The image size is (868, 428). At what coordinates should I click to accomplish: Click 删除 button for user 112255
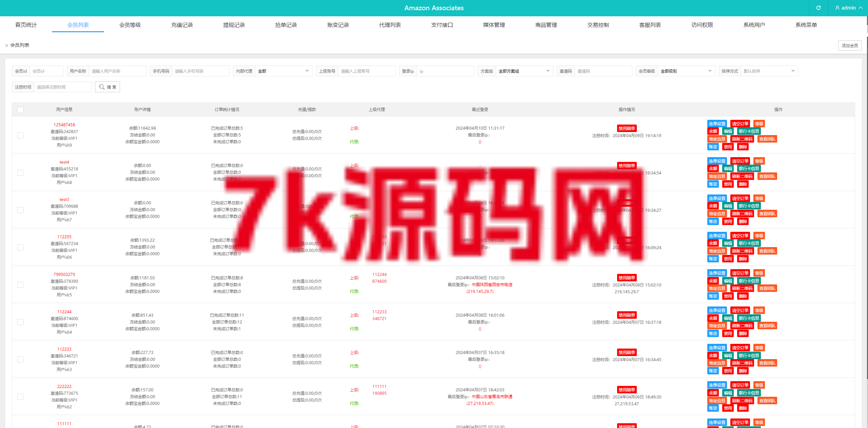743,259
